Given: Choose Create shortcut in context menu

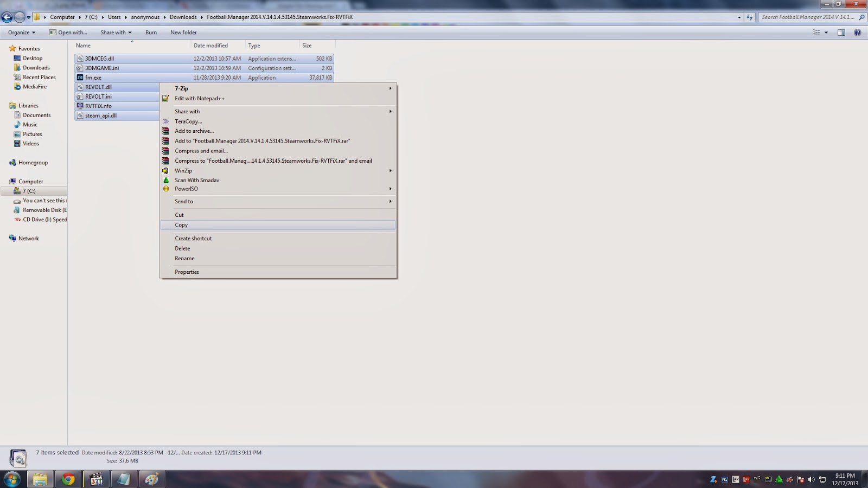Looking at the screenshot, I should pyautogui.click(x=278, y=239).
